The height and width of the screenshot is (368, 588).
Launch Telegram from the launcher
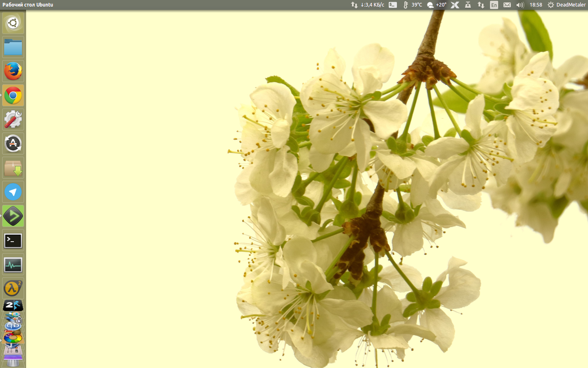(x=13, y=192)
